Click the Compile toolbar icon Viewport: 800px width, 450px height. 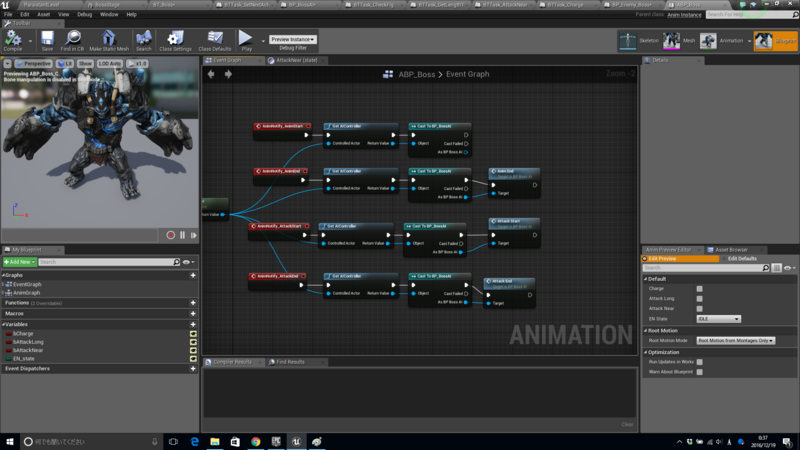point(13,40)
